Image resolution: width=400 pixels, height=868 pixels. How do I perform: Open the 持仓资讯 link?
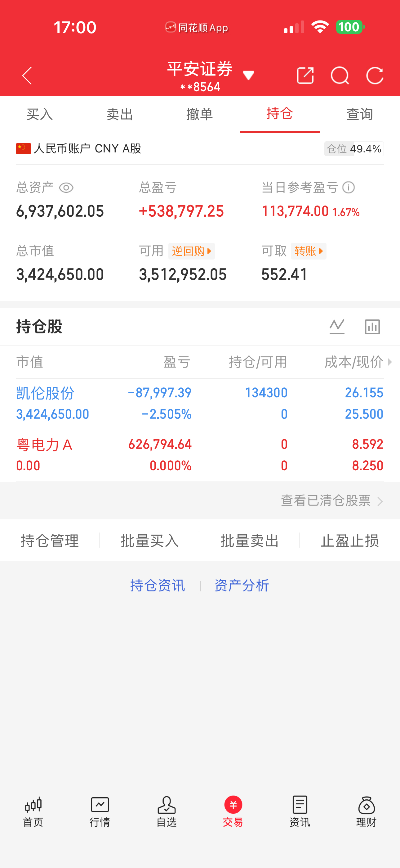click(x=158, y=585)
